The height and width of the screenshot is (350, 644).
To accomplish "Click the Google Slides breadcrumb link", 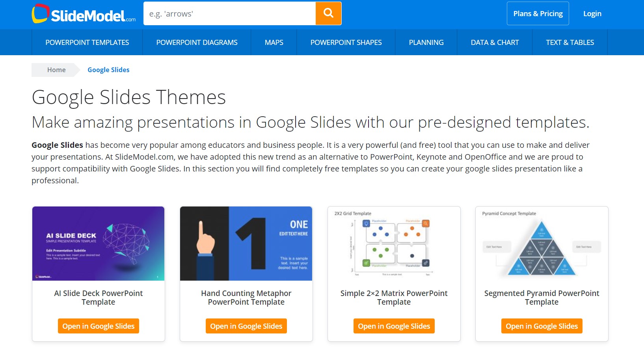I will coord(108,70).
